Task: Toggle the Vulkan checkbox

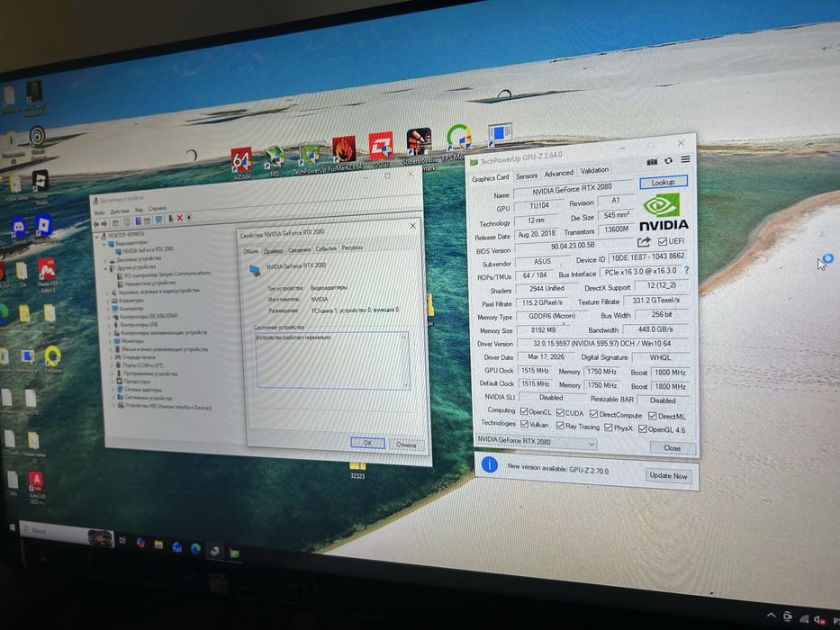Action: point(525,424)
